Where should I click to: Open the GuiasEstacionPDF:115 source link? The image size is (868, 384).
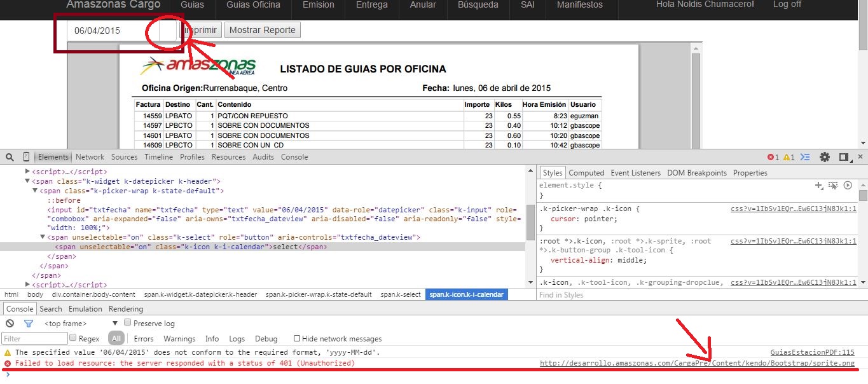[x=813, y=352]
